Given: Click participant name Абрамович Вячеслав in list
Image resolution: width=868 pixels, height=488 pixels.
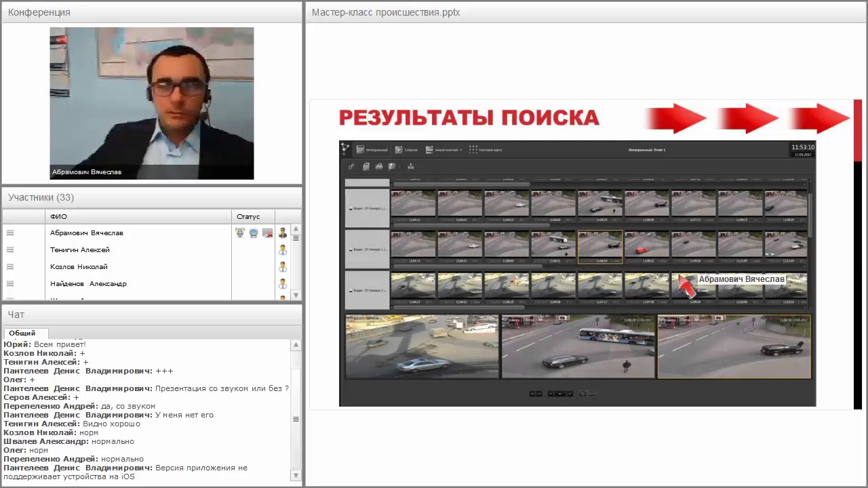Looking at the screenshot, I should (x=87, y=232).
